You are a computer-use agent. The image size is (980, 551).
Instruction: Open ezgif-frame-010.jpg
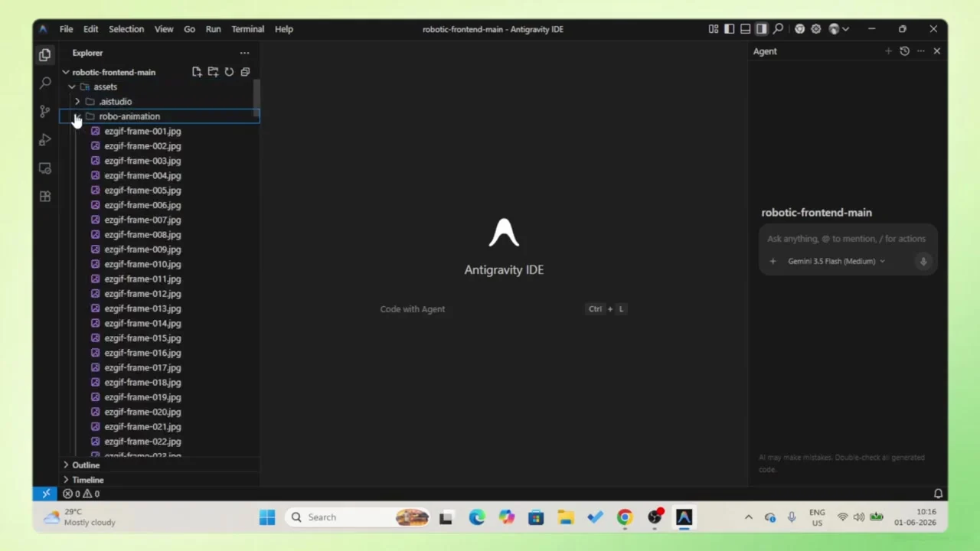tap(142, 264)
